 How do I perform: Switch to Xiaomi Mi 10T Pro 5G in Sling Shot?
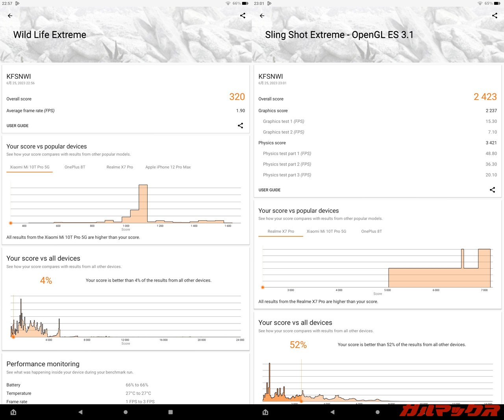(x=326, y=231)
